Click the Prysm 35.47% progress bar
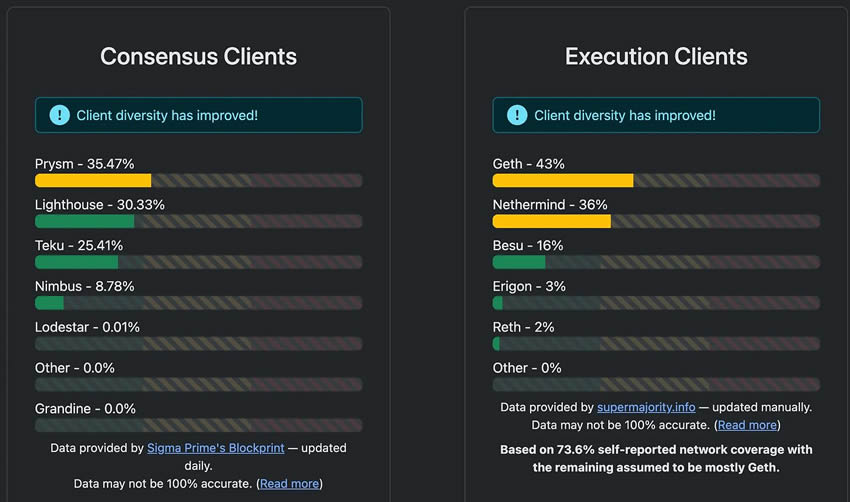This screenshot has width=850, height=502. pos(198,181)
